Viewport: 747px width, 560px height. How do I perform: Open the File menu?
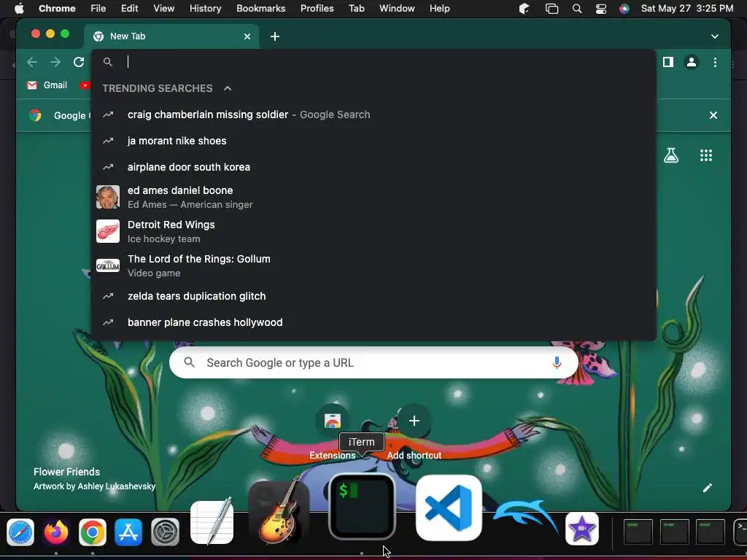pos(98,9)
